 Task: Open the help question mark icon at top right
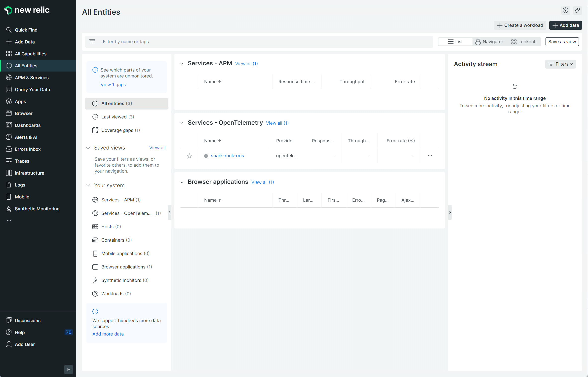coord(565,10)
